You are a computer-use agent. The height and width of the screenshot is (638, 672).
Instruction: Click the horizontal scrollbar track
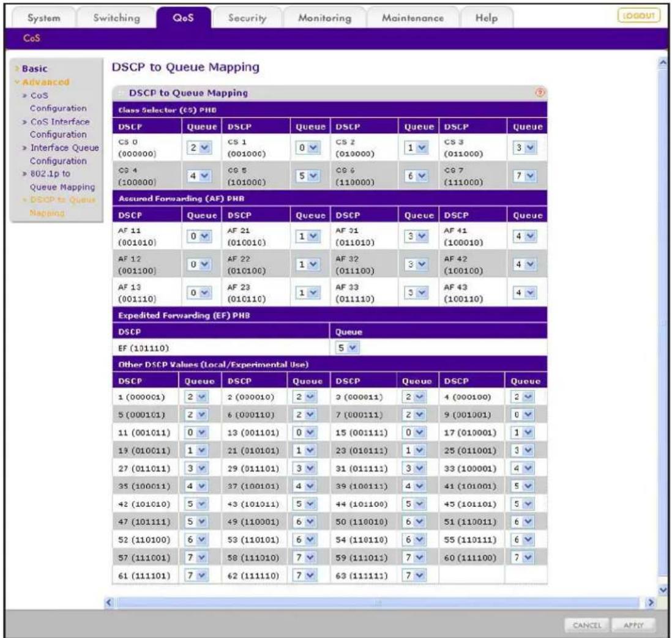coord(379,603)
